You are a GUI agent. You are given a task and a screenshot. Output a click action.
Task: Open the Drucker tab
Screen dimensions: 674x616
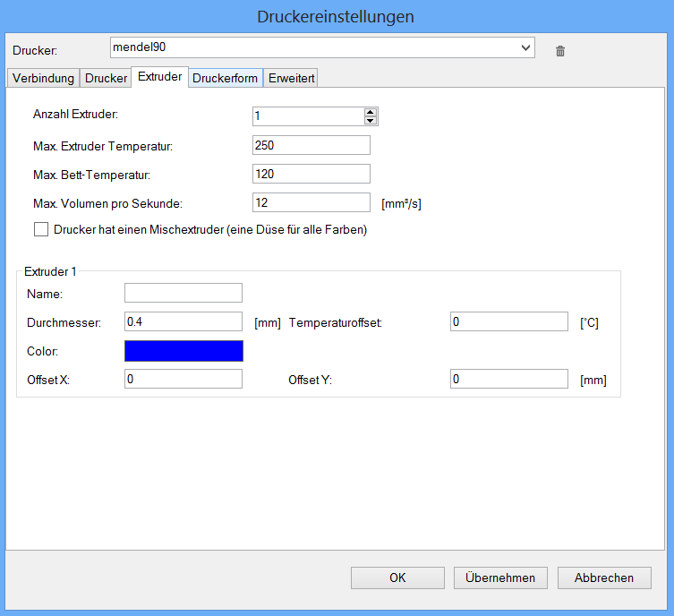tap(106, 78)
